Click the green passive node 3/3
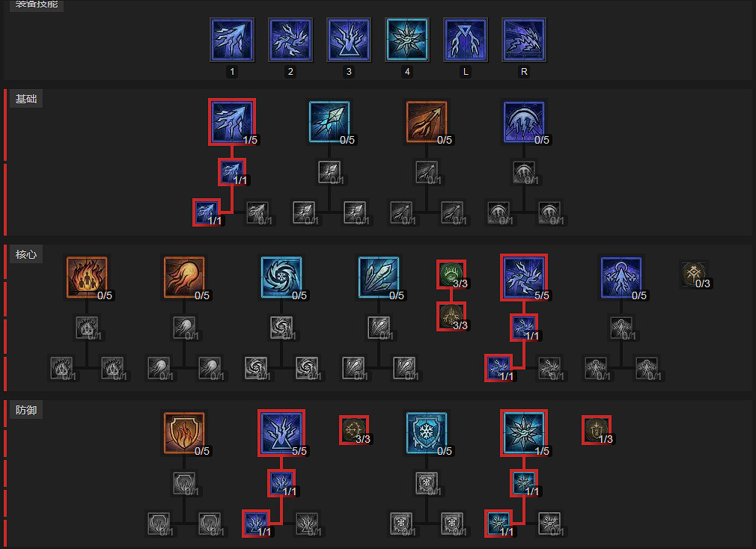The height and width of the screenshot is (549, 756). coord(451,274)
